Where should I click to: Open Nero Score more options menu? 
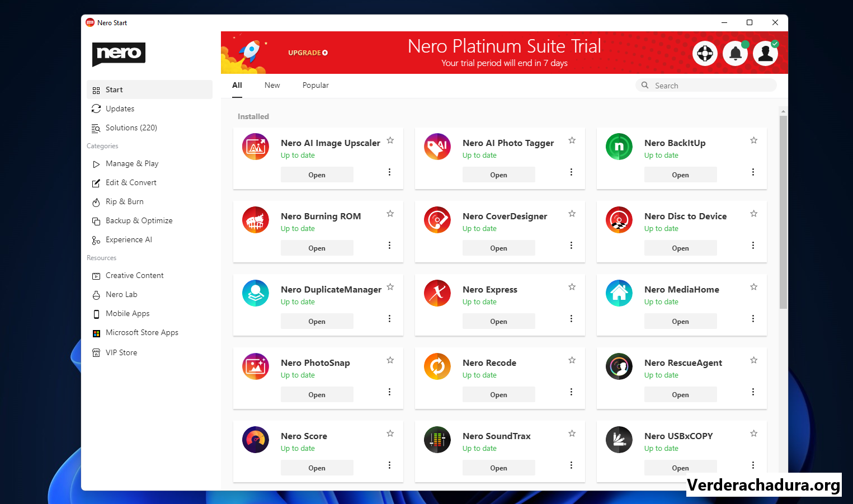[390, 465]
